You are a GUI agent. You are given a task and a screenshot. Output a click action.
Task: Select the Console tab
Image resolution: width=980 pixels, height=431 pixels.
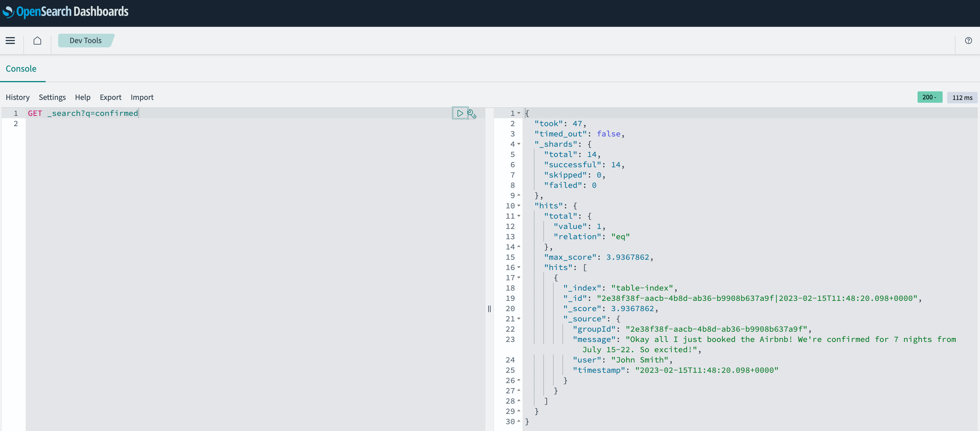click(21, 69)
